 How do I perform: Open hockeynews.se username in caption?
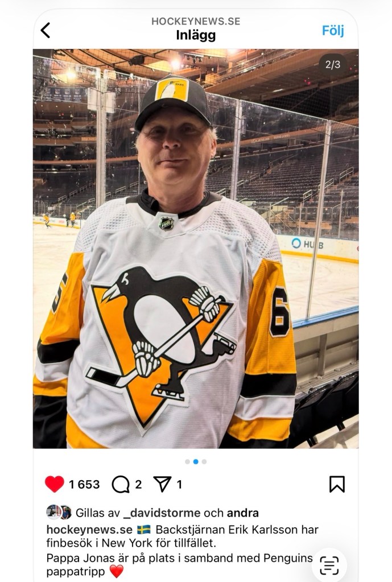coord(89,530)
